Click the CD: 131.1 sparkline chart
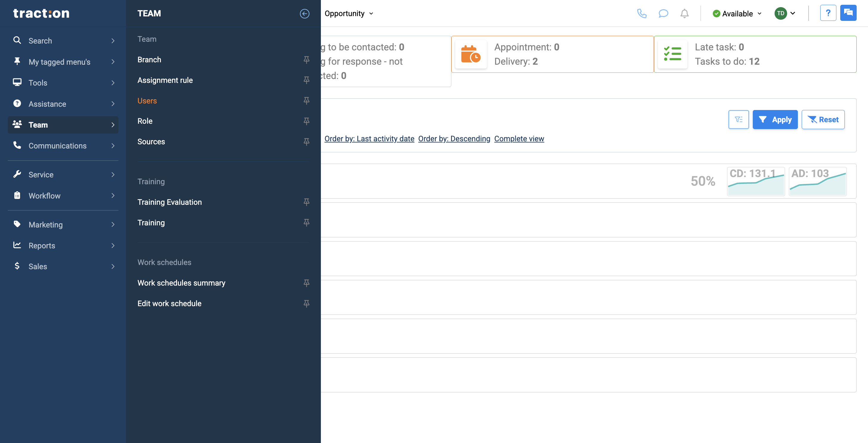Screen dimensions: 868x443 coord(755,182)
